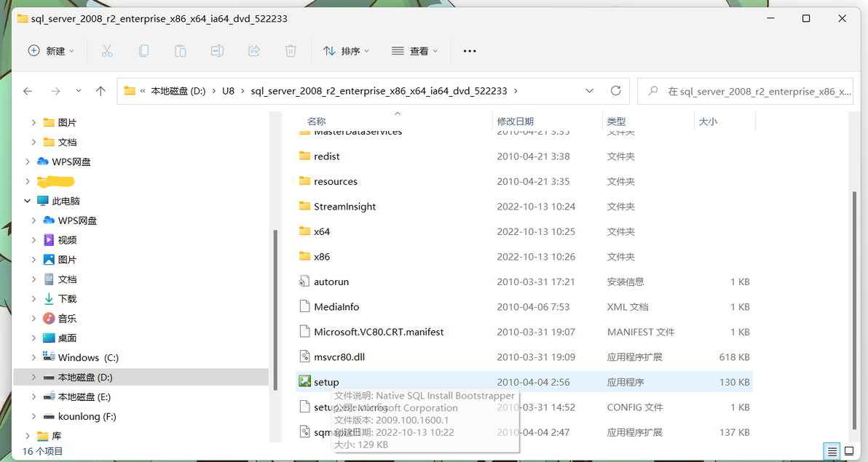Screen dimensions: 868x462
Task: Click the Rename icon in toolbar
Action: pos(217,51)
